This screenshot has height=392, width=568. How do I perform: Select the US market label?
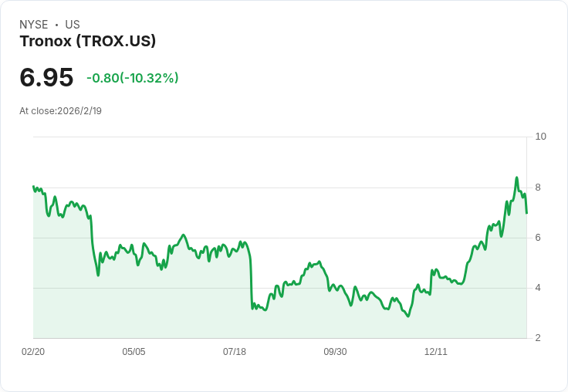point(73,25)
